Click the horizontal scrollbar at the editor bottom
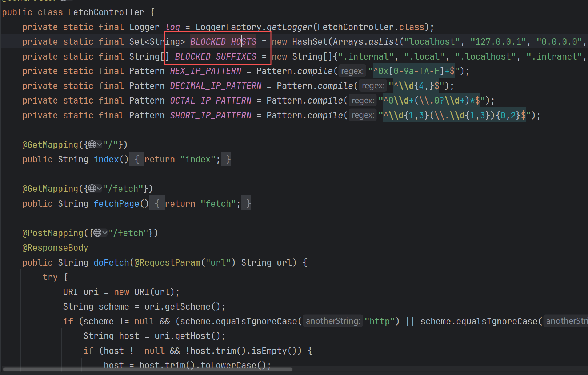Viewport: 588px width, 375px height. pyautogui.click(x=147, y=370)
